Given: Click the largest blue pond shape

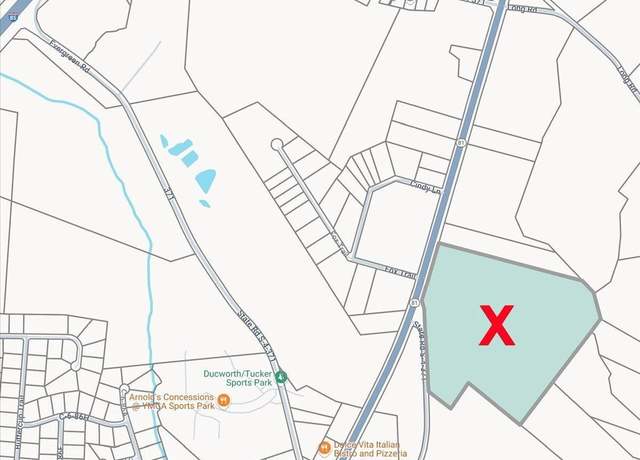Looking at the screenshot, I should click(x=206, y=180).
